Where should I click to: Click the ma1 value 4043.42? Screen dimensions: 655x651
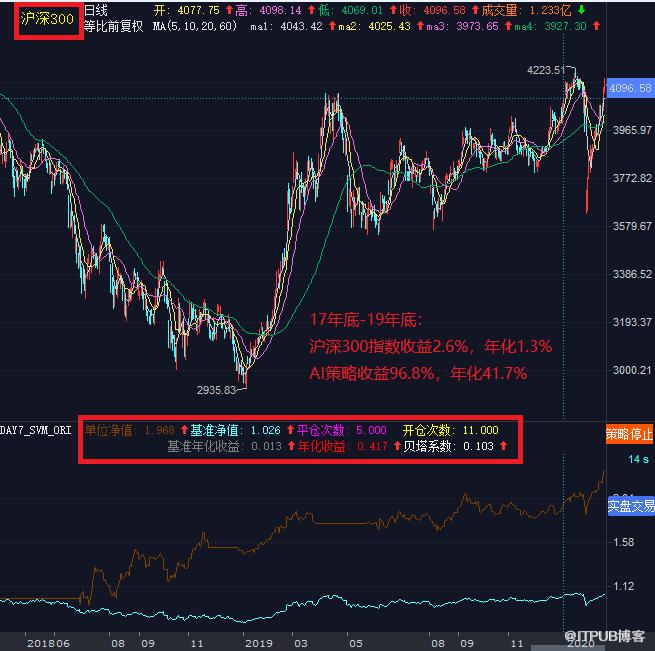click(301, 26)
